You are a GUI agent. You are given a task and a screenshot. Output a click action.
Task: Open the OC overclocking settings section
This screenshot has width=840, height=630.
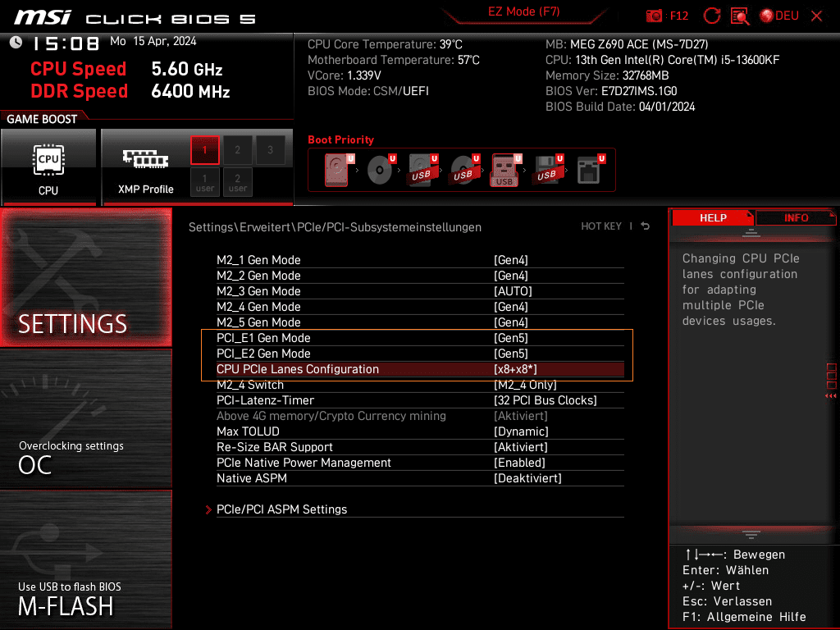(x=85, y=419)
